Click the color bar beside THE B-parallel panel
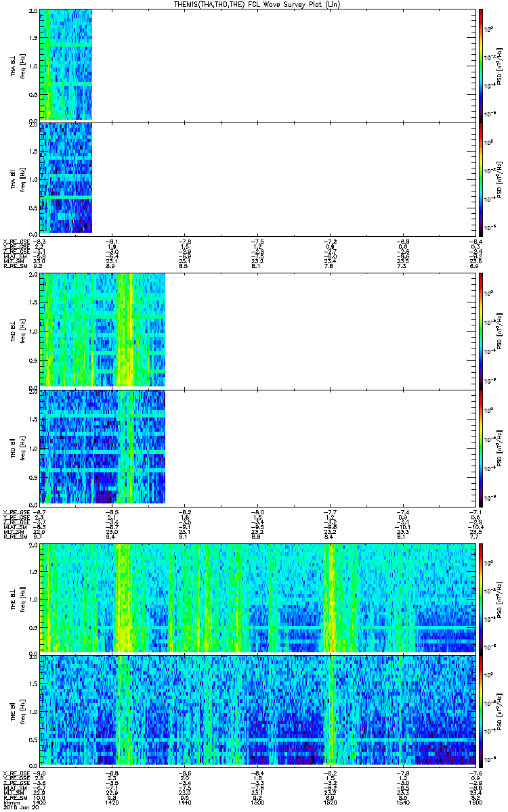The height and width of the screenshot is (812, 508). pos(481,710)
